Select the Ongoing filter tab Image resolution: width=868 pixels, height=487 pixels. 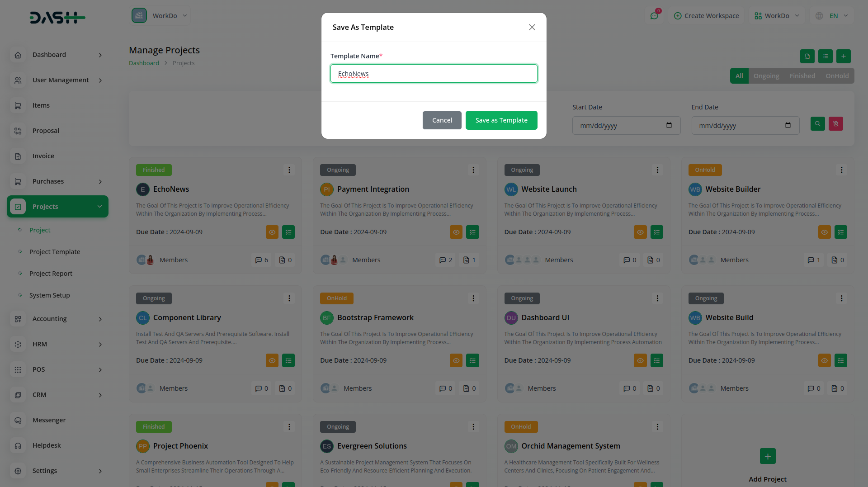pos(766,76)
